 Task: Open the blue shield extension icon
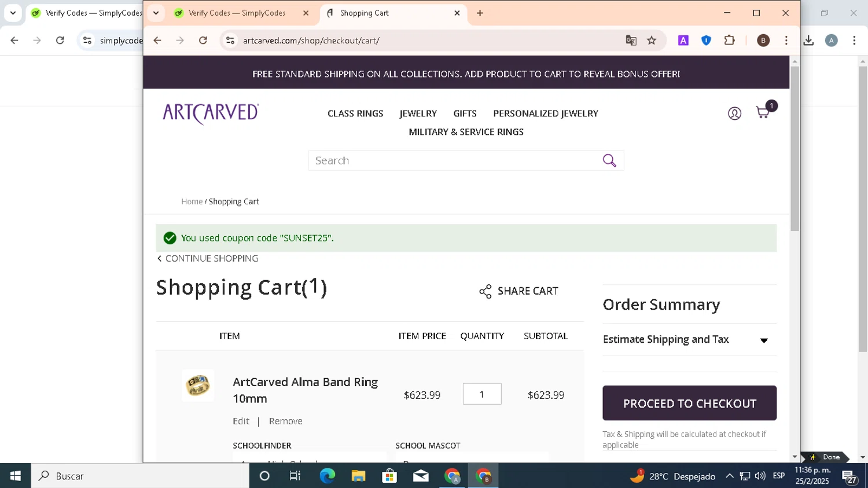(x=706, y=41)
